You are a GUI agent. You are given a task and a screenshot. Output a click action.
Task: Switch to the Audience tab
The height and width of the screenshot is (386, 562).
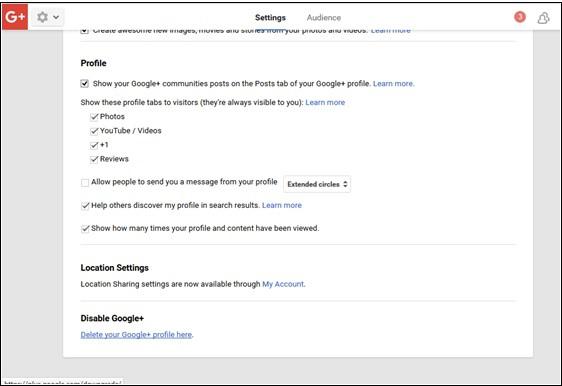pyautogui.click(x=324, y=18)
